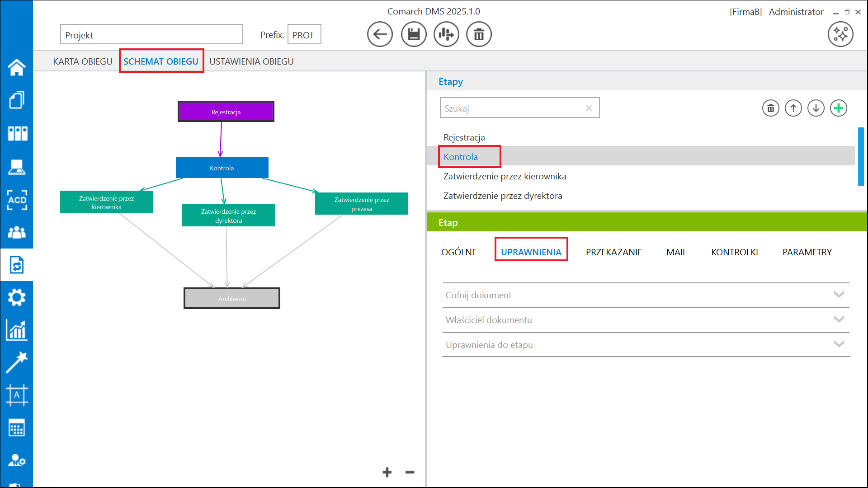Viewport: 868px width, 488px height.
Task: Click the back arrow toolbar button
Action: click(380, 34)
